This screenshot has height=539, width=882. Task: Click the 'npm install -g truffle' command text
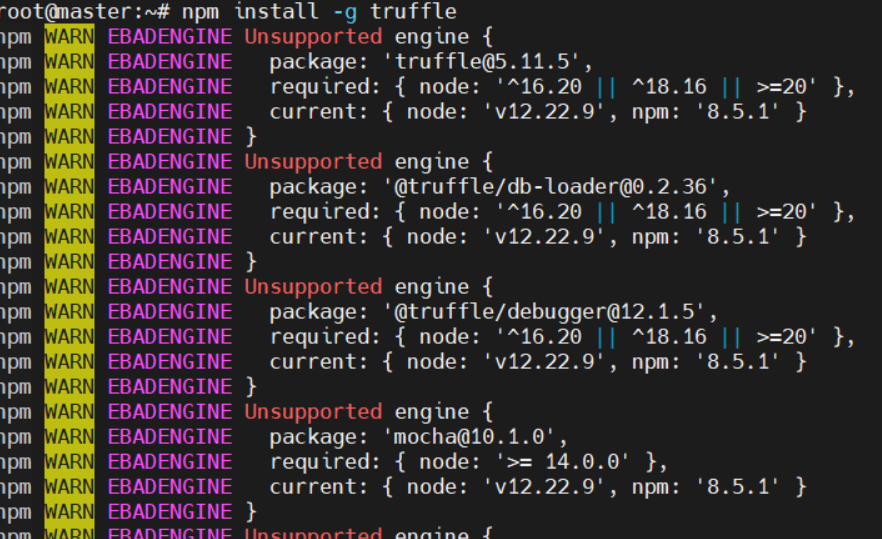[319, 11]
